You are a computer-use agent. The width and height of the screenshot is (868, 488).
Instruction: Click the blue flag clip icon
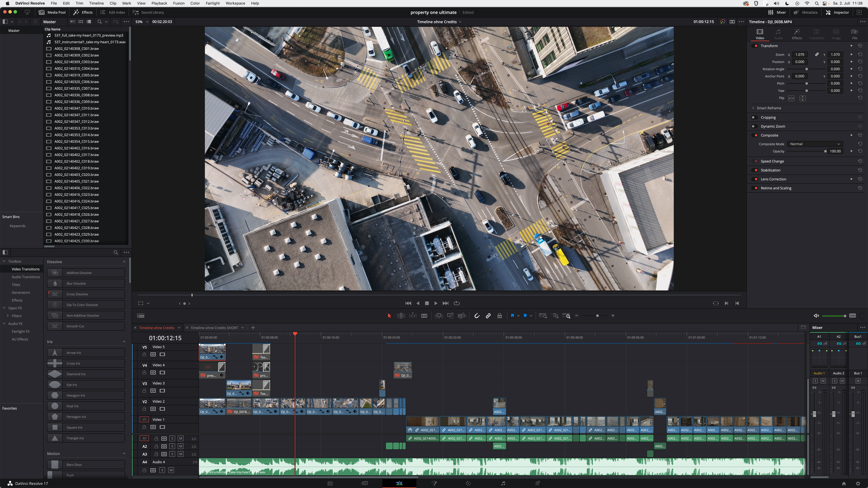tap(512, 316)
